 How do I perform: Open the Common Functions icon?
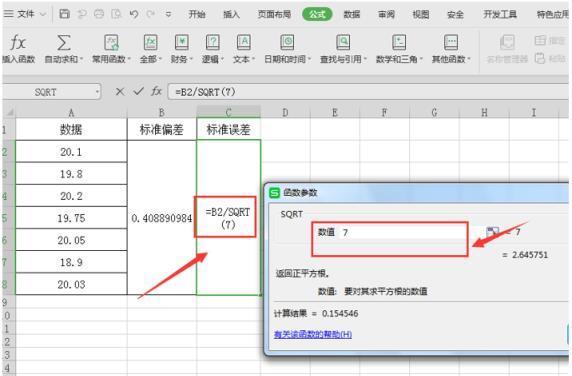click(111, 43)
